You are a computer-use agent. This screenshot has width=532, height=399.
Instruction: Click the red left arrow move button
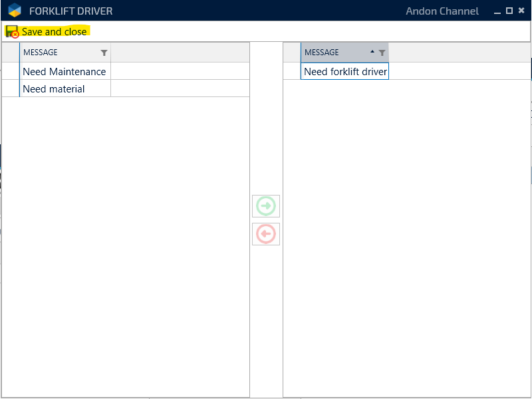pyautogui.click(x=266, y=234)
